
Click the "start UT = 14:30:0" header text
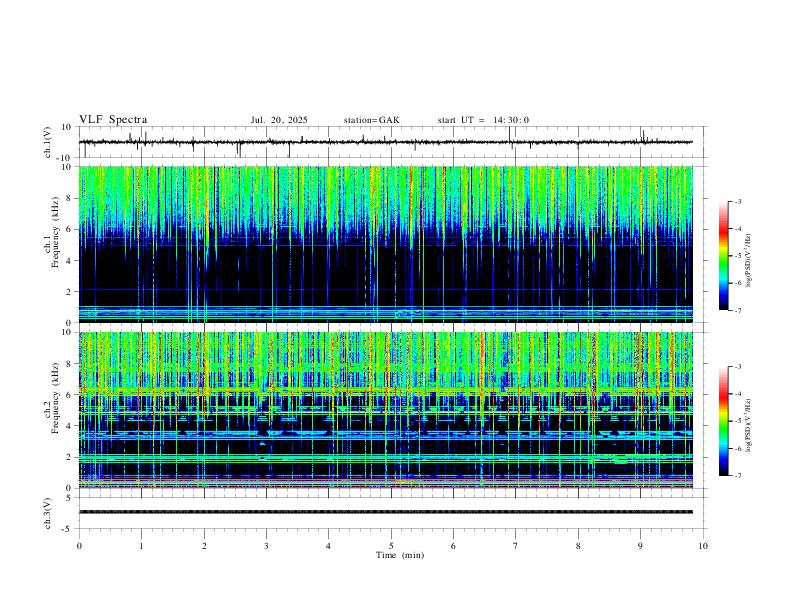point(483,120)
